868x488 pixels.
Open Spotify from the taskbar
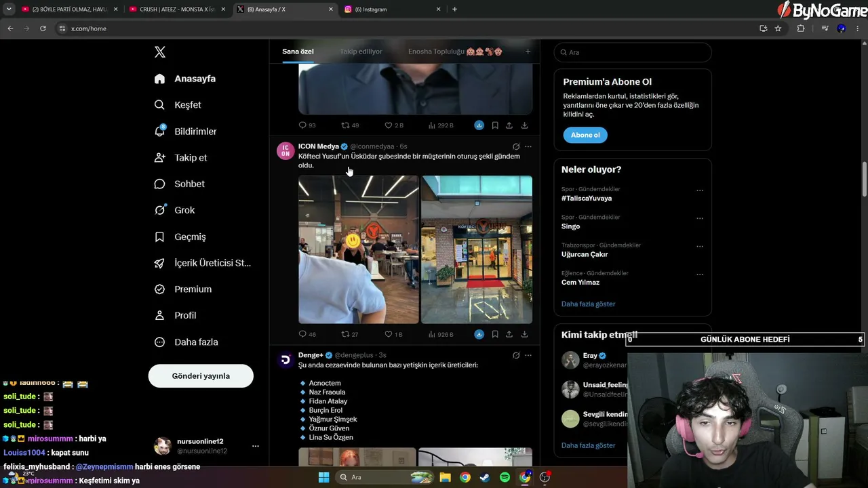[505, 477]
